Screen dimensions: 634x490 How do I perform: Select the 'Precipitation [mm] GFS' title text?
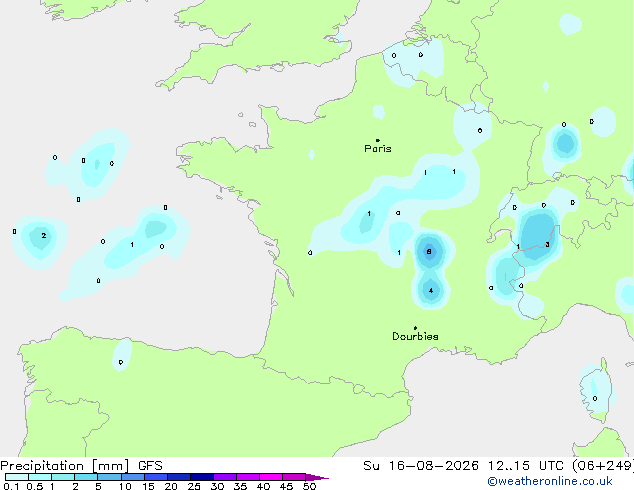click(81, 466)
